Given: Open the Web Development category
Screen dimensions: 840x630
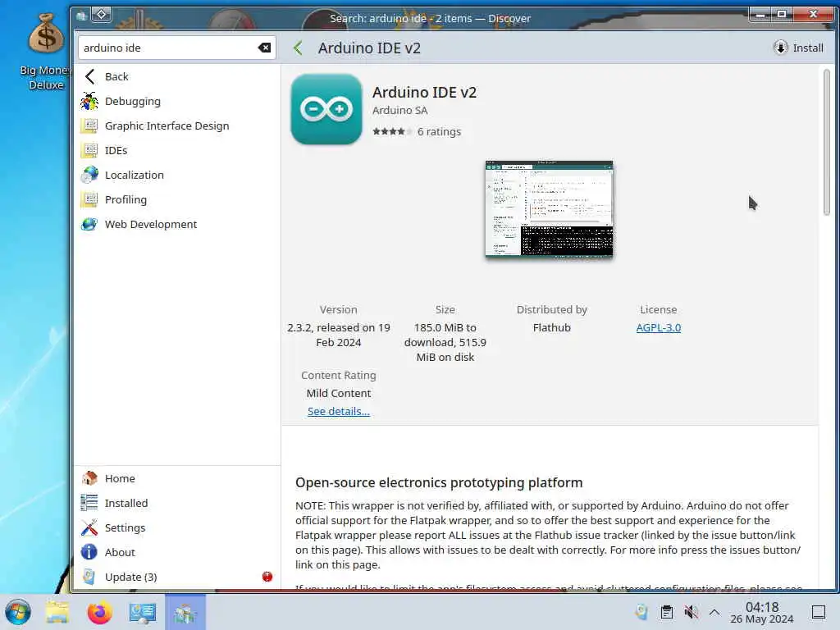Looking at the screenshot, I should [177, 224].
